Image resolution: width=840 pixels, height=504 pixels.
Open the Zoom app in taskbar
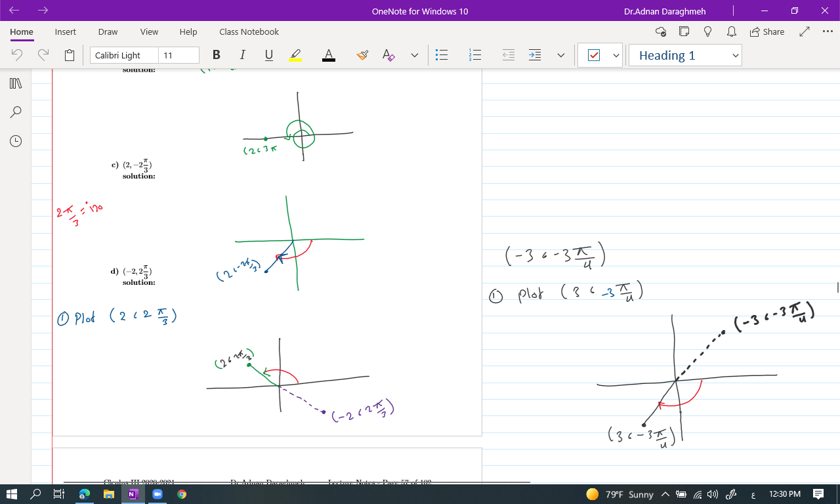click(157, 494)
